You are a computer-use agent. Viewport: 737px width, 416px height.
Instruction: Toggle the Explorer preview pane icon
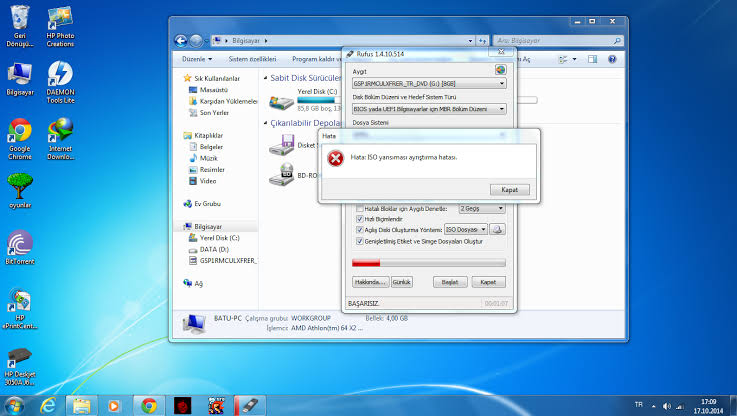tap(592, 59)
